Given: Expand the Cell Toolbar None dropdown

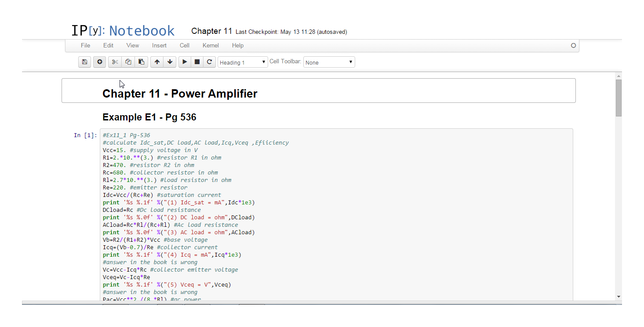Looking at the screenshot, I should tap(329, 62).
